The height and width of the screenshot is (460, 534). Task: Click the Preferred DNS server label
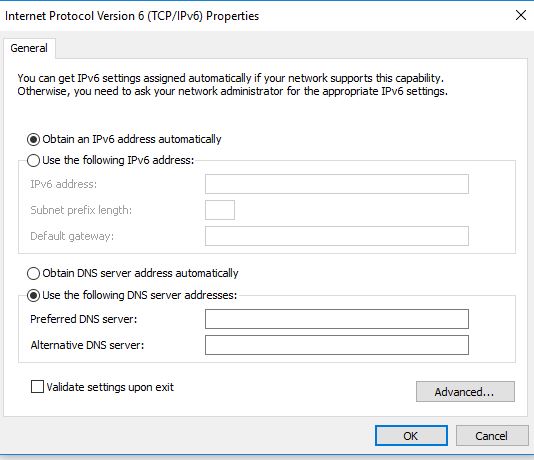pyautogui.click(x=84, y=319)
